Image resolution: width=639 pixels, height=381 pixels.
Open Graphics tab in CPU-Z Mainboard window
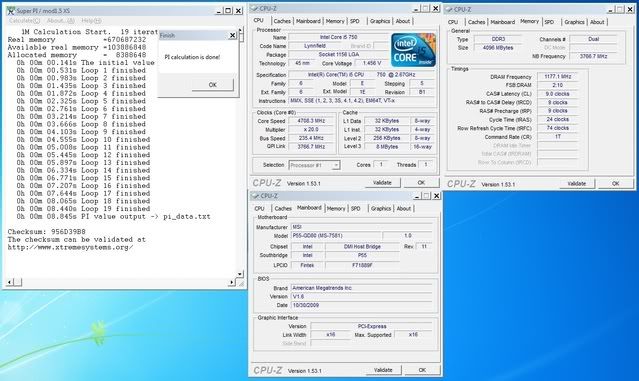click(381, 209)
